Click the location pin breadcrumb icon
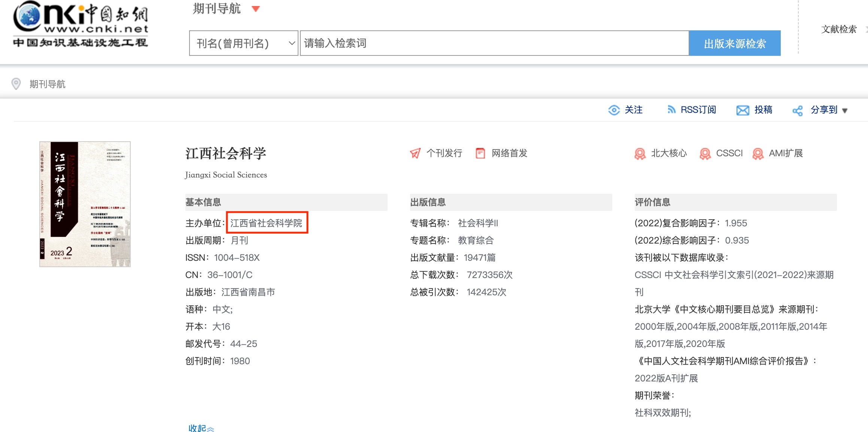 coord(16,84)
